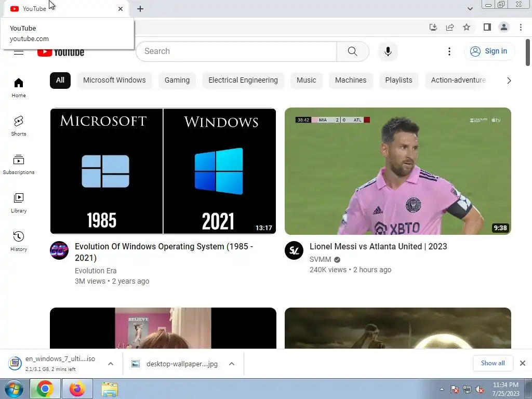
Task: Click the page vertical scrollbar thumb
Action: [x=528, y=52]
